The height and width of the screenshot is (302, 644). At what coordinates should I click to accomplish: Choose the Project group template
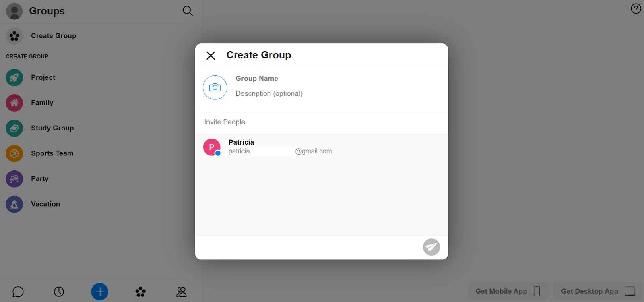[43, 77]
